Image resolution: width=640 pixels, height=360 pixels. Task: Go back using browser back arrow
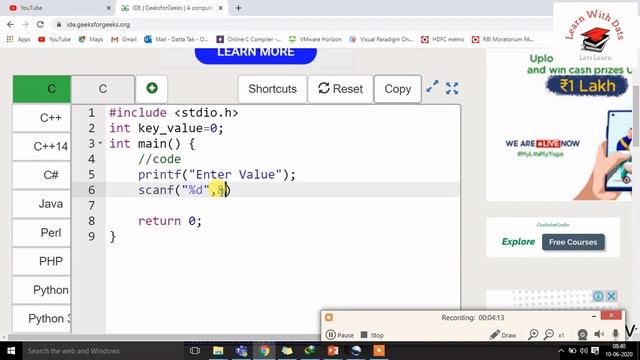tap(10, 24)
